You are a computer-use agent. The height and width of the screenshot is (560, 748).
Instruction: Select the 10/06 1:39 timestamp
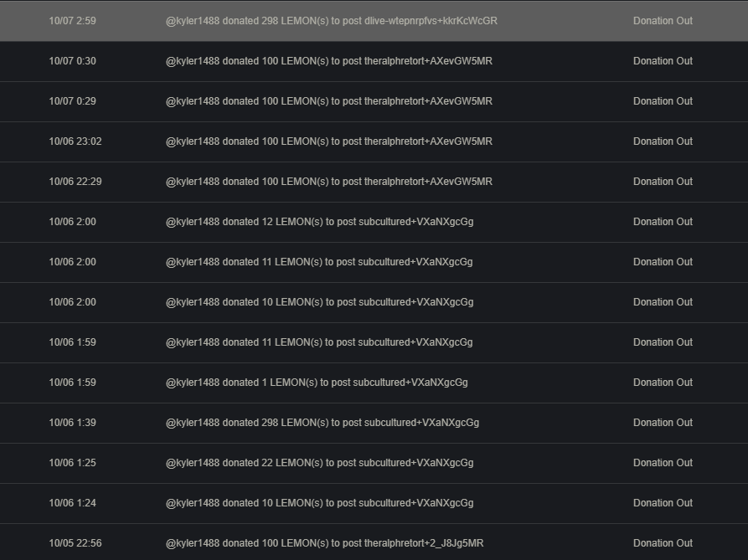coord(72,422)
